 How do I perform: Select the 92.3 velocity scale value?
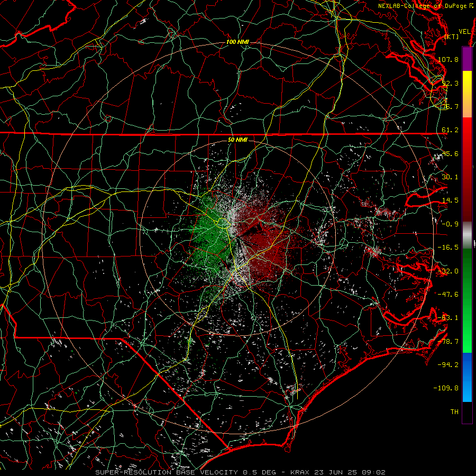[x=450, y=83]
